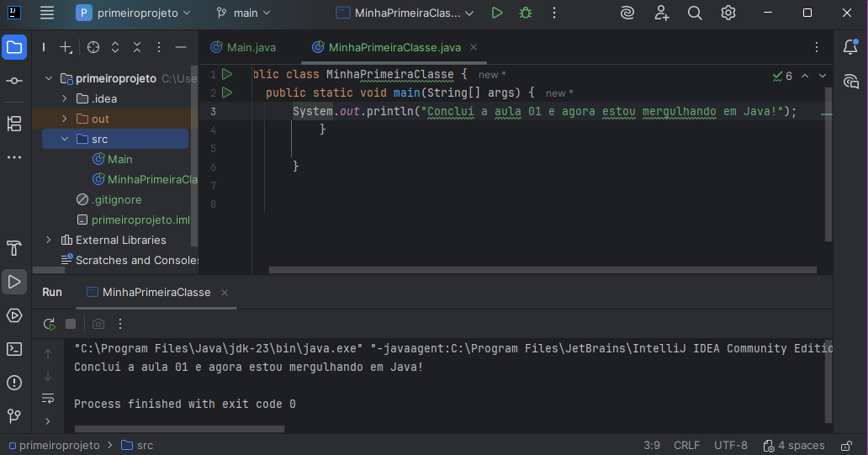Open the hamburger main menu

[47, 13]
